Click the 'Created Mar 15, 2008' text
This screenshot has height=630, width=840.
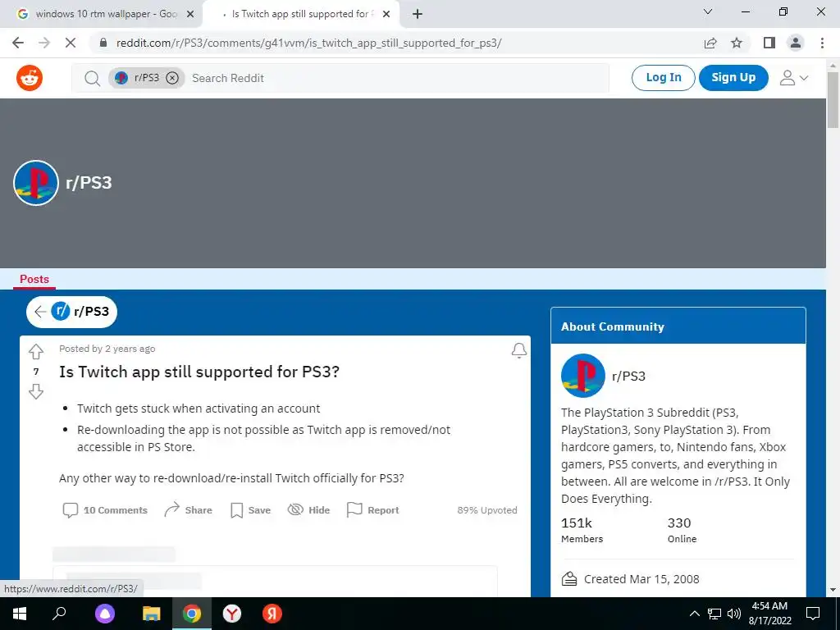point(641,579)
